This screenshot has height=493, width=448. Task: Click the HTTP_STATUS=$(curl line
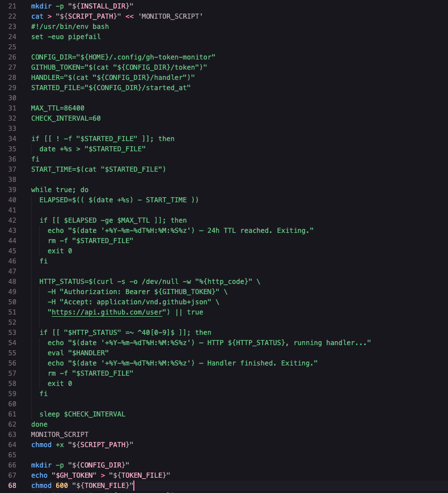[x=150, y=282]
